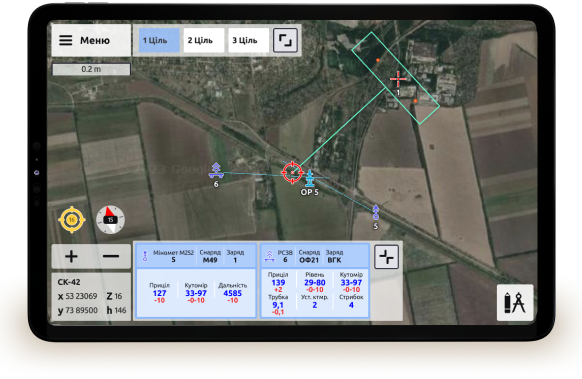Click the upper orange dot in target rectangle
Image resolution: width=582 pixels, height=379 pixels.
[x=378, y=60]
